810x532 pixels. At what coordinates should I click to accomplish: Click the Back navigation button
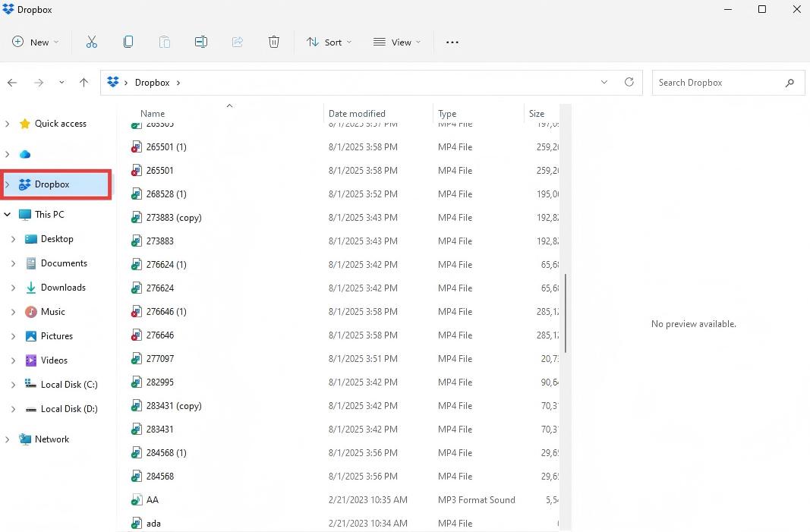12,82
